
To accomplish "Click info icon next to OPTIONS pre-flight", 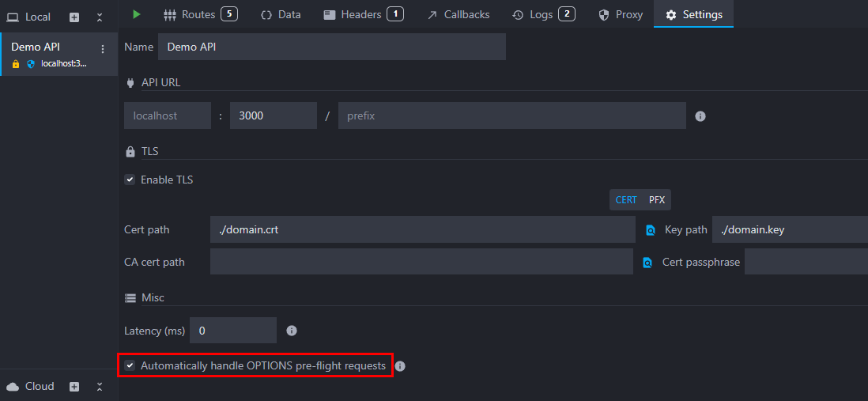I will point(400,366).
